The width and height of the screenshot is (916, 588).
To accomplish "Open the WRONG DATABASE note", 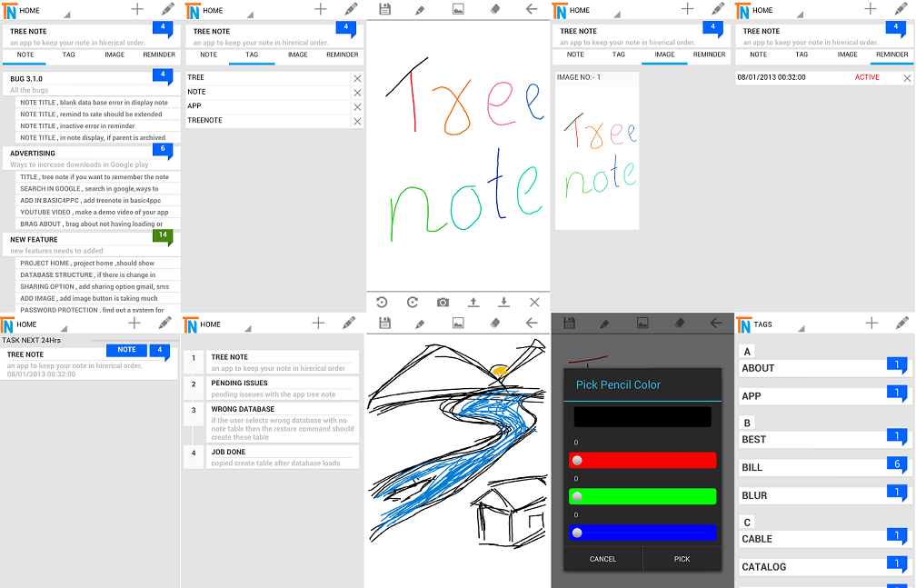I will tap(283, 423).
